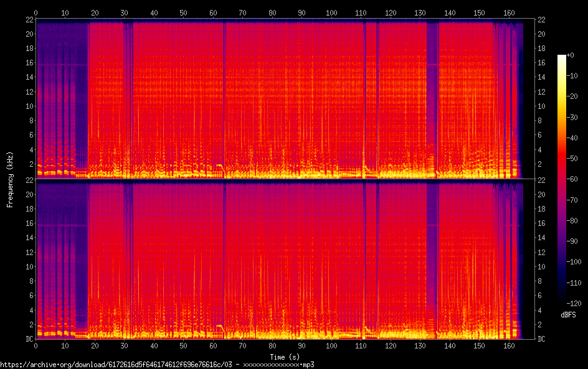Click the DC label at bottom right
588x369 pixels.
click(x=542, y=339)
